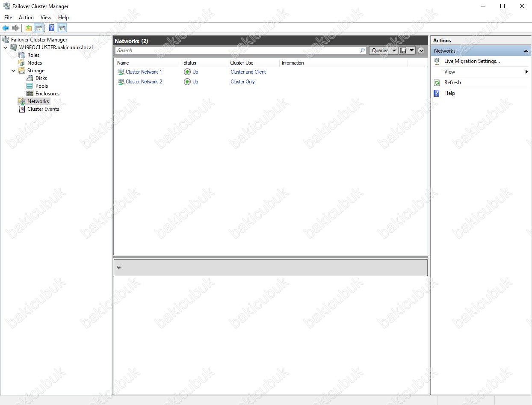Screen dimensions: 532x405
Task: Open the Roles node in the tree
Action: pyautogui.click(x=33, y=55)
